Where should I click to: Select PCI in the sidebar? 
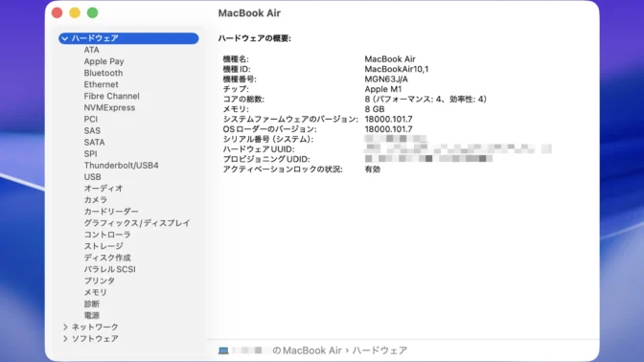point(91,119)
